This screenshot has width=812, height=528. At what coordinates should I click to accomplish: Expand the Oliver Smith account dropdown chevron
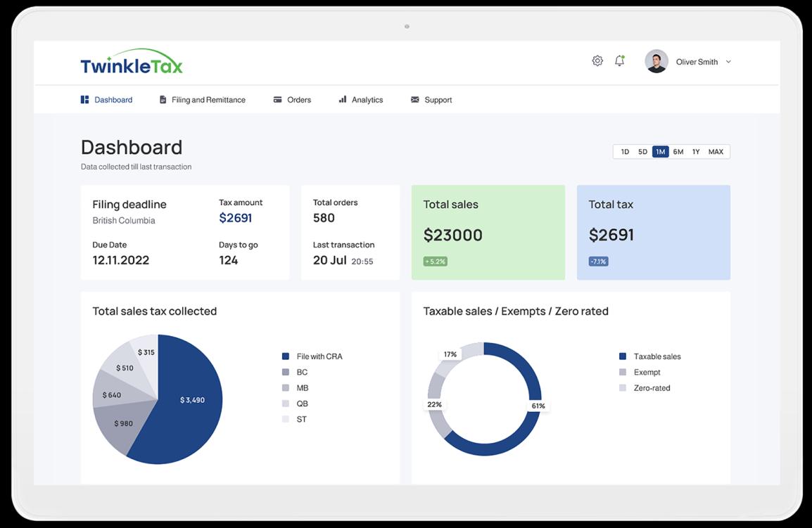pos(728,62)
